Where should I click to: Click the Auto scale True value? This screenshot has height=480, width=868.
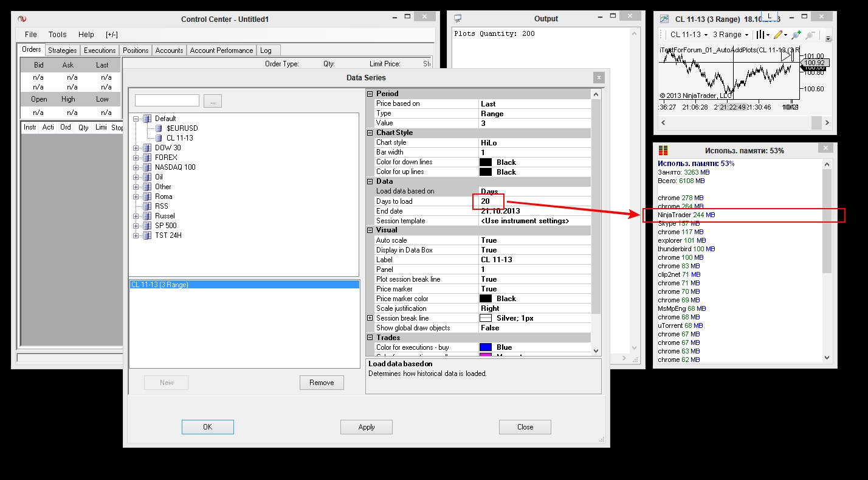pos(534,240)
